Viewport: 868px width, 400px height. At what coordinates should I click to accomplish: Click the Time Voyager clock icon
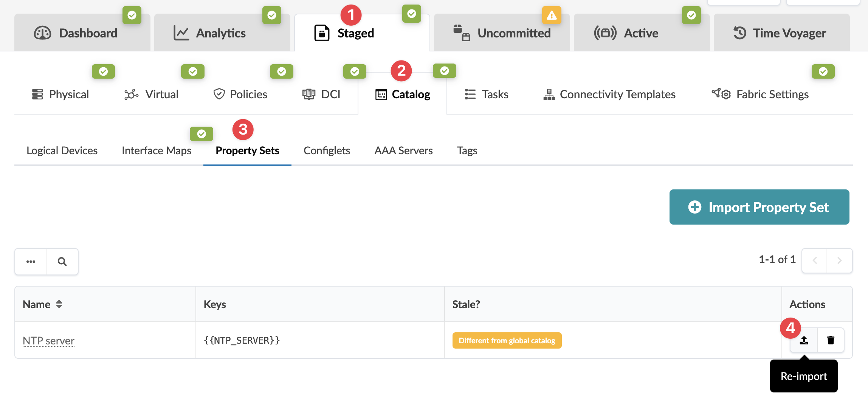(x=740, y=33)
